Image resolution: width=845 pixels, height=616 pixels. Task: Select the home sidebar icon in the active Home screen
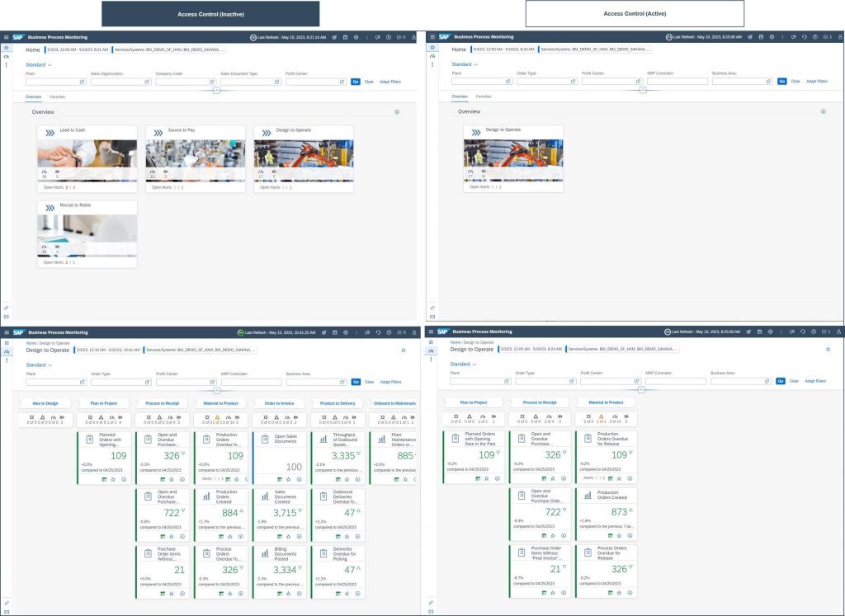click(x=432, y=47)
